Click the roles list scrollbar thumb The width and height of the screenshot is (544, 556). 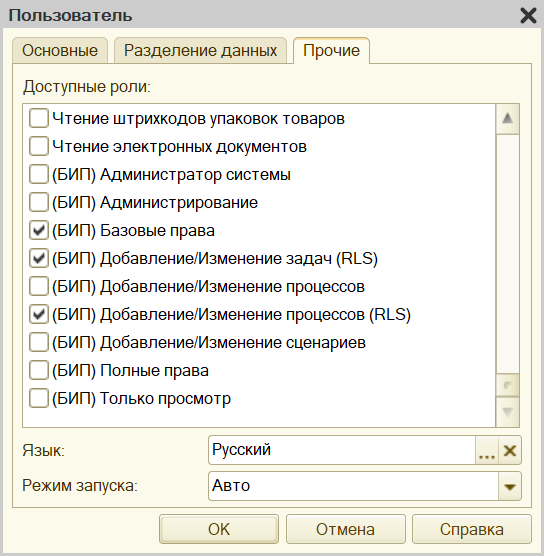point(507,385)
